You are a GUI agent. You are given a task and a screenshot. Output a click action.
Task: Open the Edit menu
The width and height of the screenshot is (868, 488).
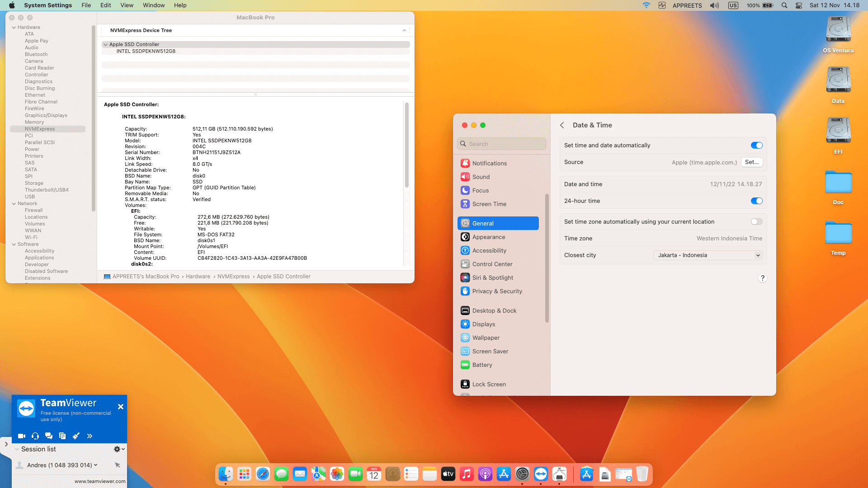coord(105,5)
